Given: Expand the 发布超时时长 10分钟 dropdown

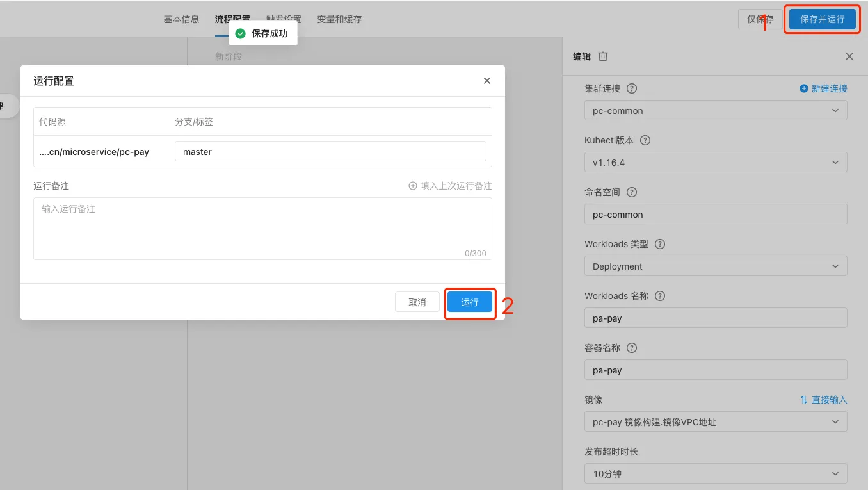Looking at the screenshot, I should point(716,474).
